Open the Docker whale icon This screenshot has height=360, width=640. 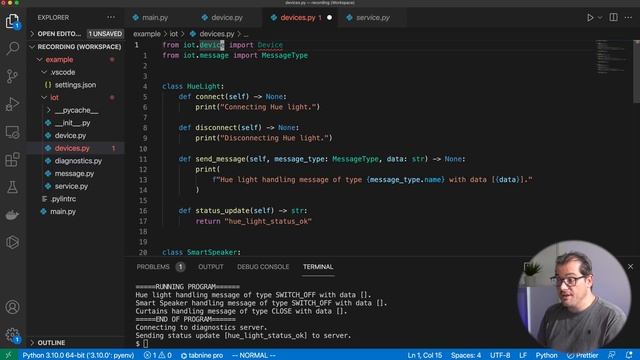click(12, 215)
